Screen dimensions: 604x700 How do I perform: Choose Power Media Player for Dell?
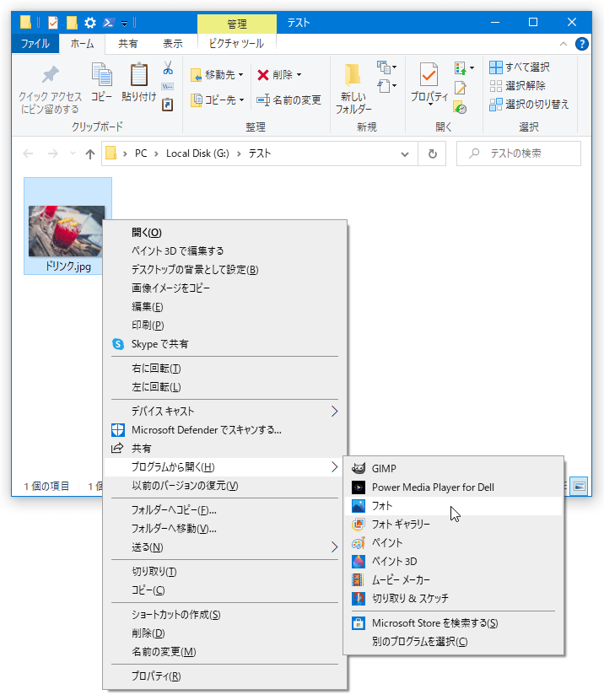coord(453,487)
